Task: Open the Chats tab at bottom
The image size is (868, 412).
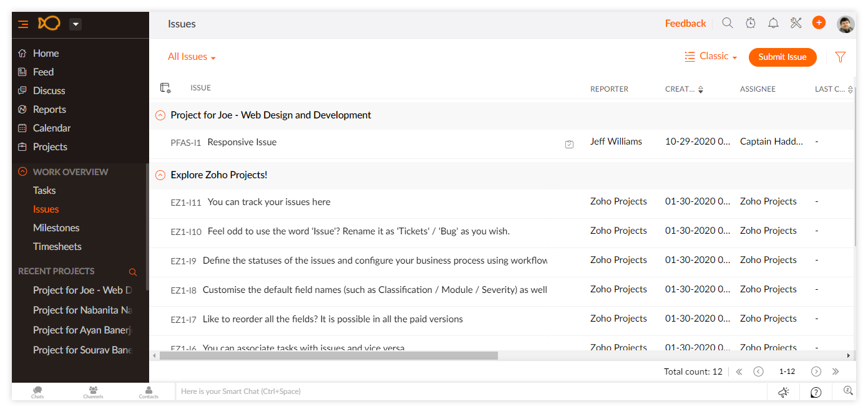Action: tap(37, 392)
